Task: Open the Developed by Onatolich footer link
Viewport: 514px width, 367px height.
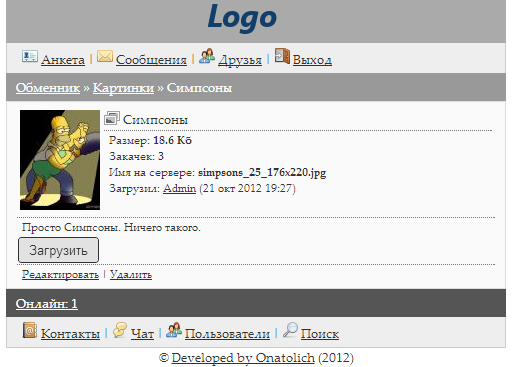Action: click(243, 358)
